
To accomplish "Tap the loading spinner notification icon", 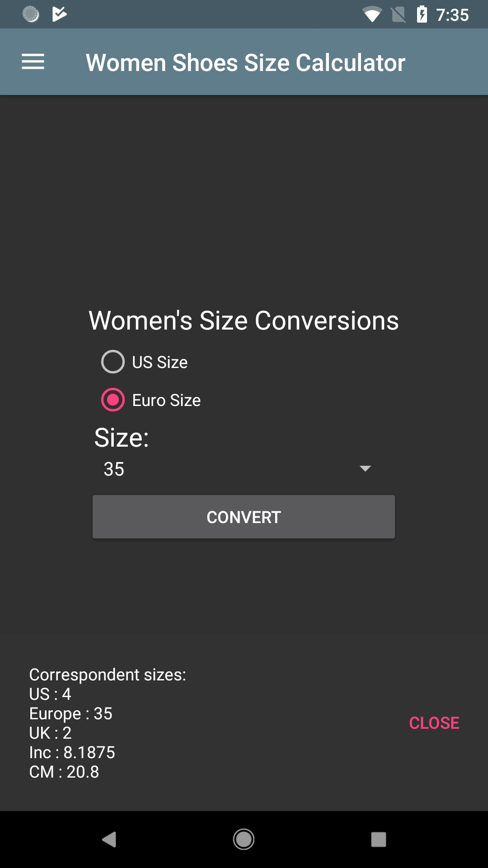I will (31, 14).
